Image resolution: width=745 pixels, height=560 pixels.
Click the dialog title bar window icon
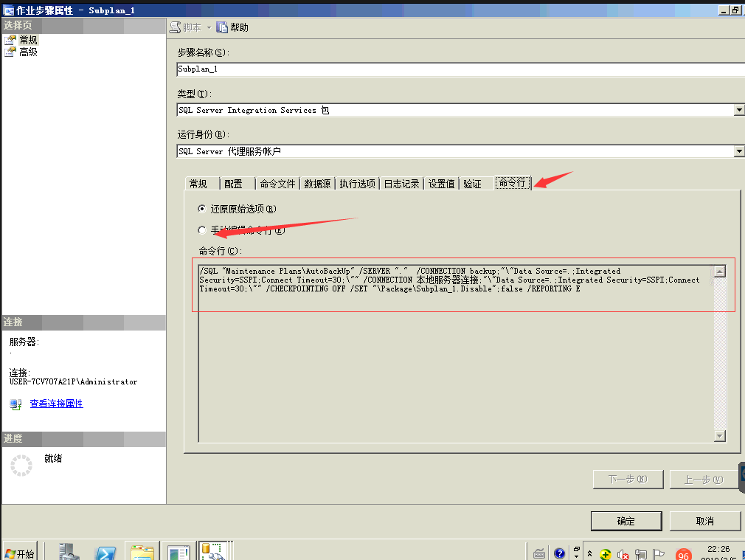click(9, 10)
